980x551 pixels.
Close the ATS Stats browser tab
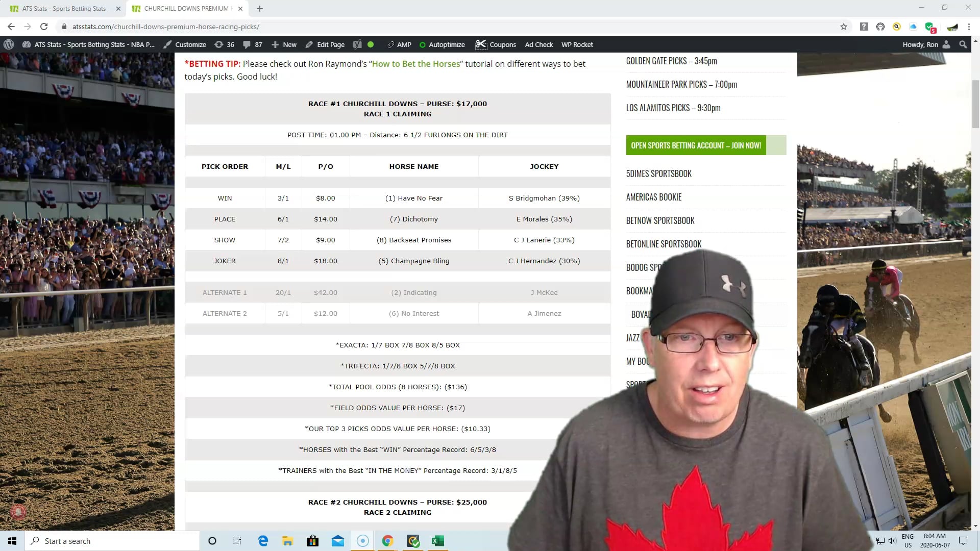tap(118, 9)
